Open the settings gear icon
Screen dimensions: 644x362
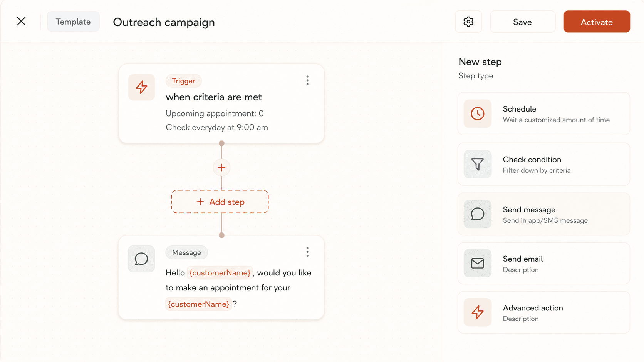[468, 22]
